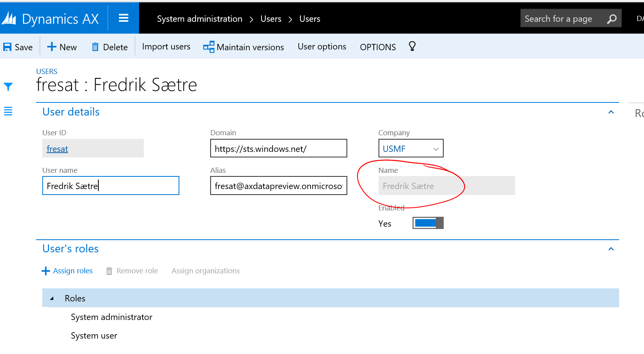Delete the current user
Screen dimensions: 644x354
click(x=109, y=47)
